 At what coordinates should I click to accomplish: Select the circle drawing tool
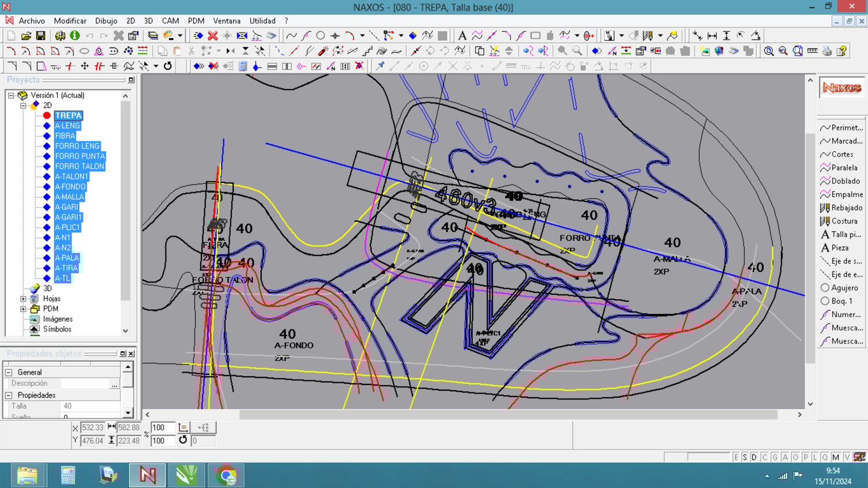pyautogui.click(x=321, y=36)
